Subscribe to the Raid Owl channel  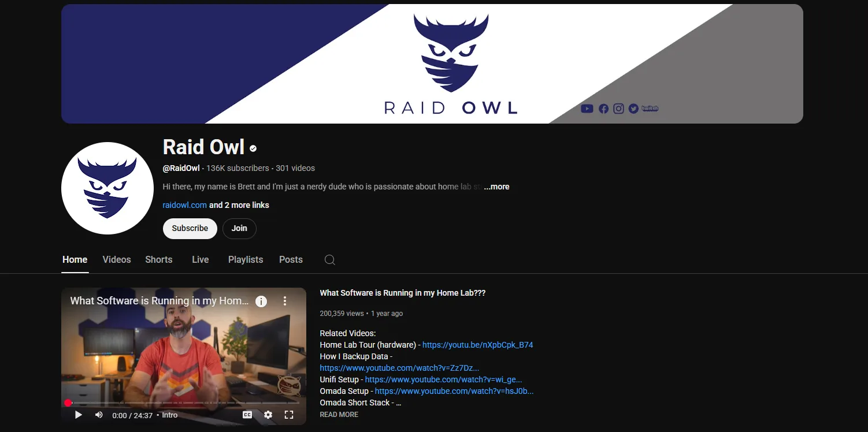[190, 228]
